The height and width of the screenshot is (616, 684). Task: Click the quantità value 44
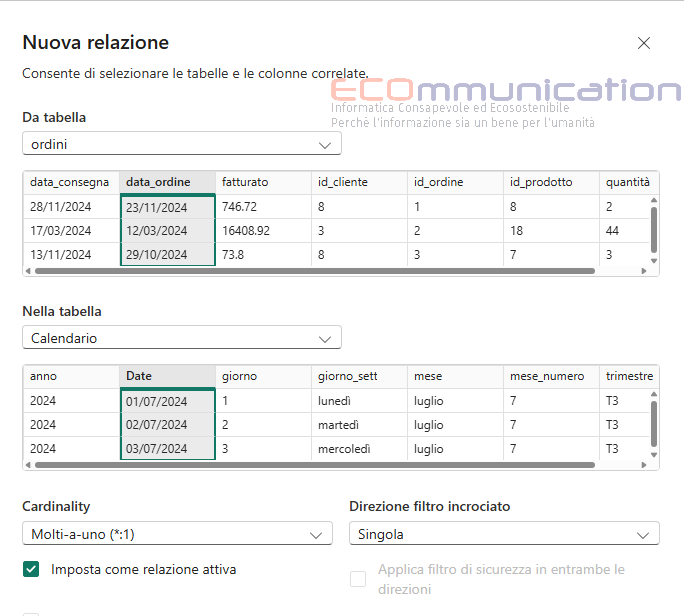click(x=625, y=231)
